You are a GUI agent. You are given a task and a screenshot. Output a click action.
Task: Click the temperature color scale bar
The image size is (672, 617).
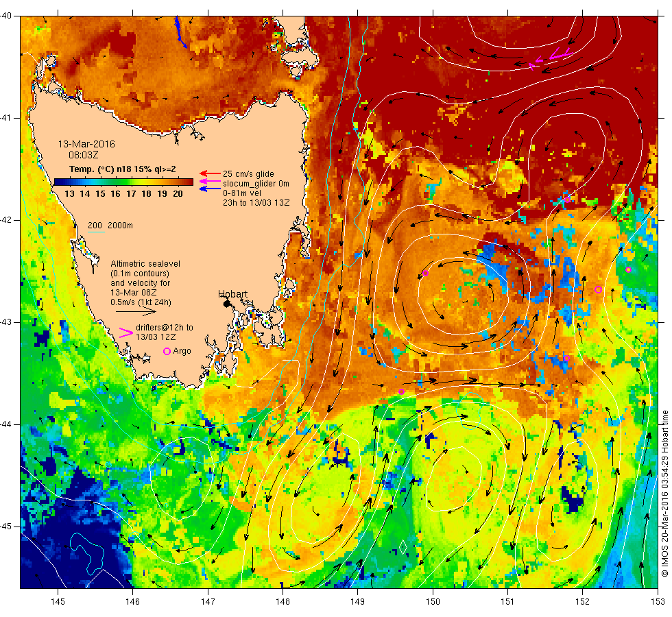(x=123, y=182)
